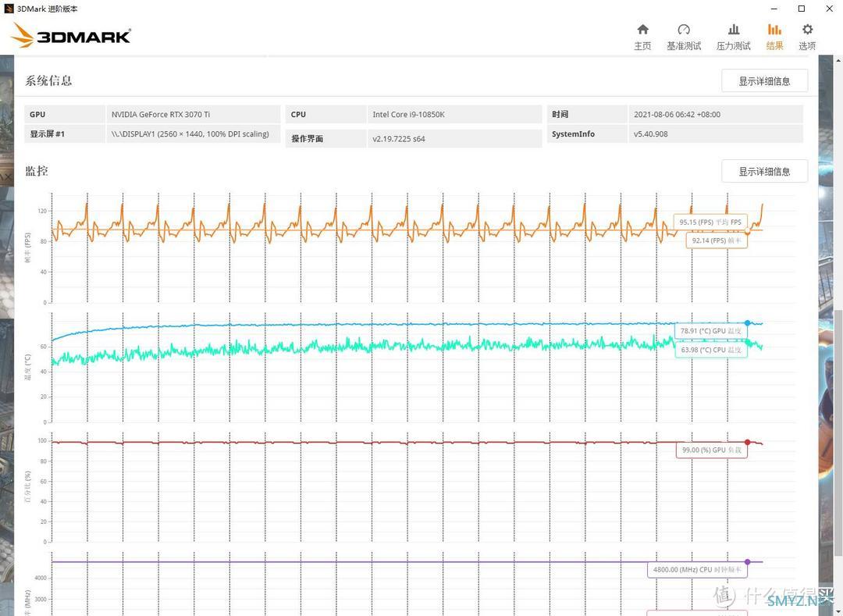Click the SystemInfo label cell
The width and height of the screenshot is (843, 616).
(x=586, y=134)
